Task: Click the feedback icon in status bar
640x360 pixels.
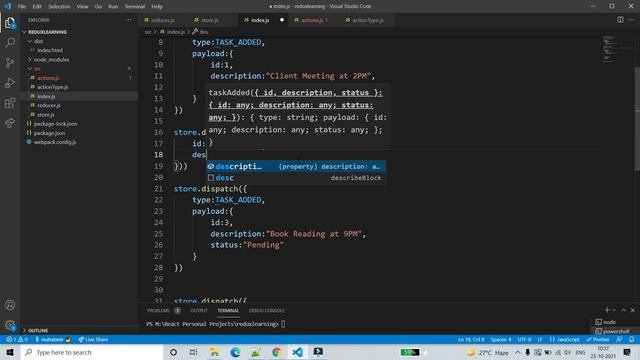Action: point(620,339)
